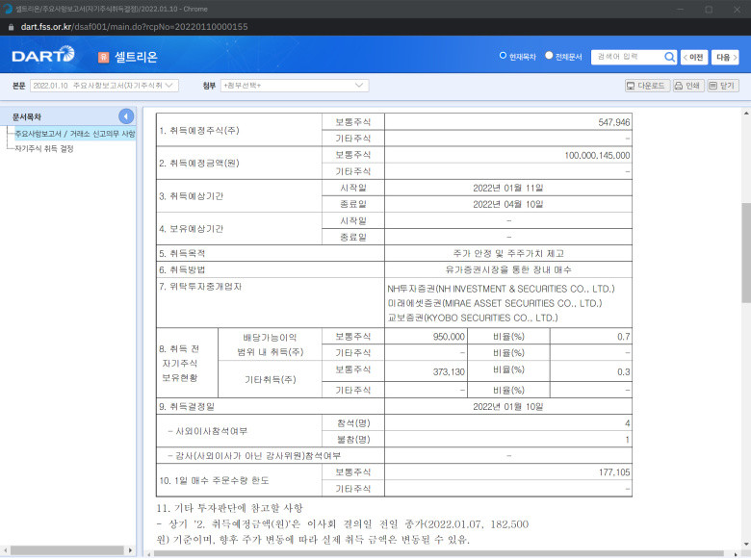Viewport: 751px width, 560px height.
Task: Open the 본문 document dropdown
Action: coord(104,86)
